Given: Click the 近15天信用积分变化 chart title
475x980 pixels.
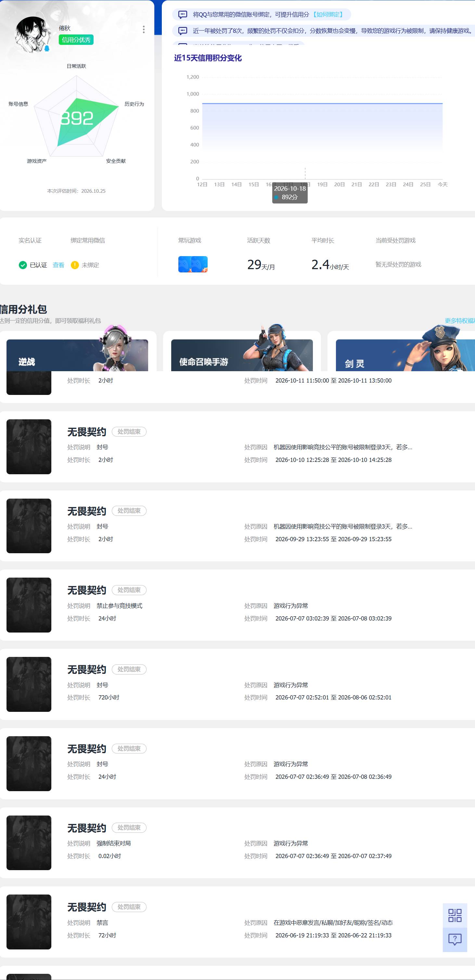Looking at the screenshot, I should pyautogui.click(x=208, y=58).
